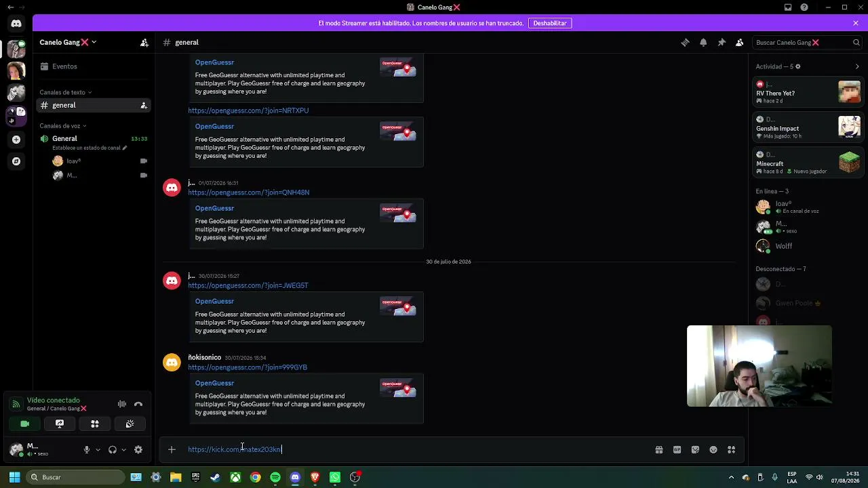This screenshot has width=868, height=488.
Task: Open the soundboard in the voice panel
Action: coord(130,424)
